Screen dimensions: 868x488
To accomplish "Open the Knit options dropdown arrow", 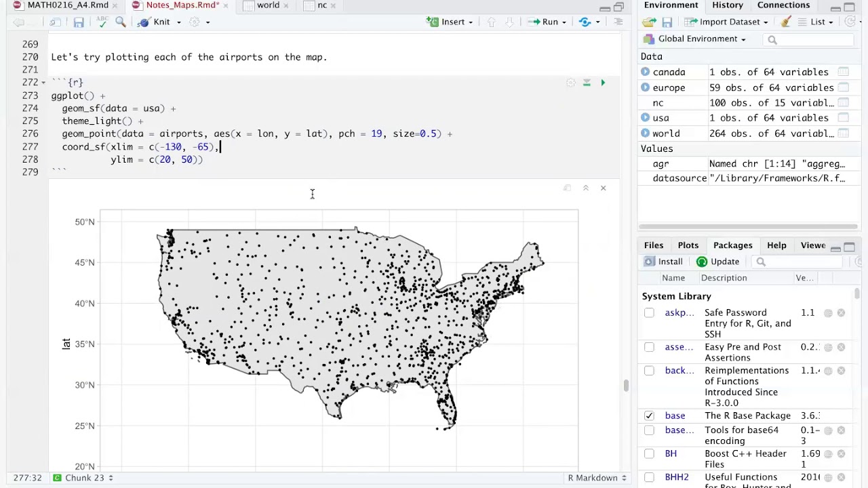I will click(x=179, y=22).
